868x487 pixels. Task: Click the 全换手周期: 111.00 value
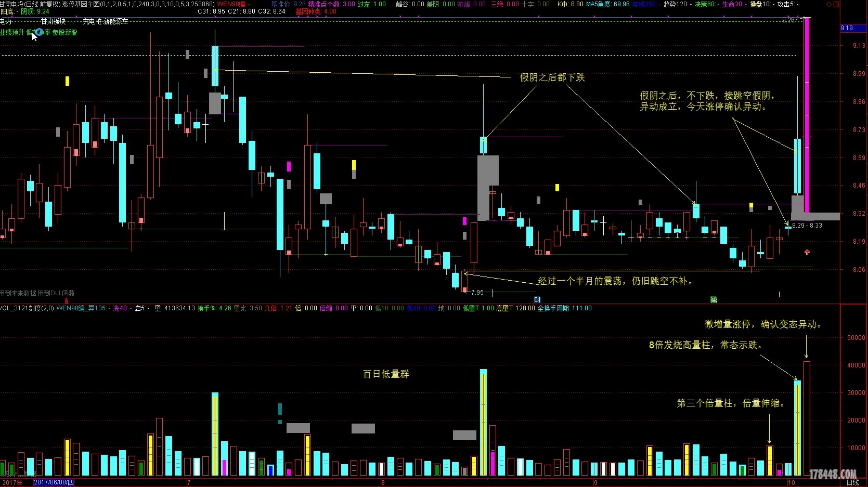point(564,308)
